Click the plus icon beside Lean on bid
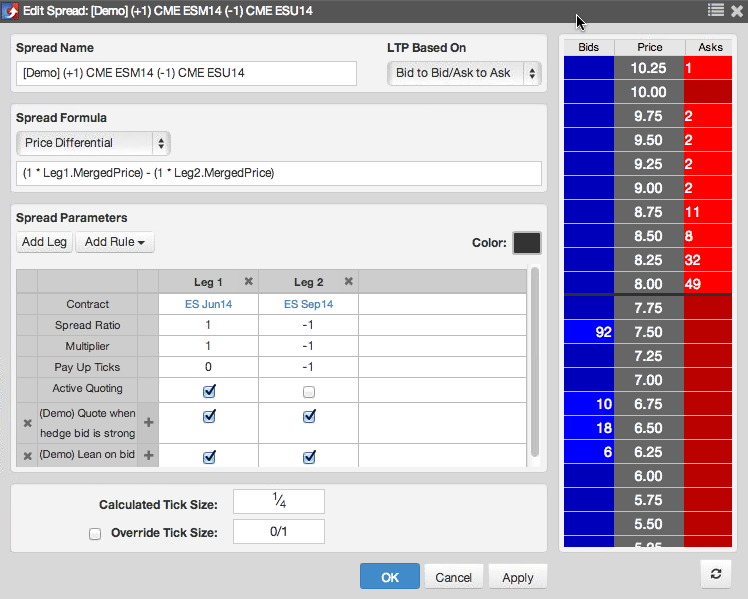Image resolution: width=748 pixels, height=599 pixels. (148, 455)
